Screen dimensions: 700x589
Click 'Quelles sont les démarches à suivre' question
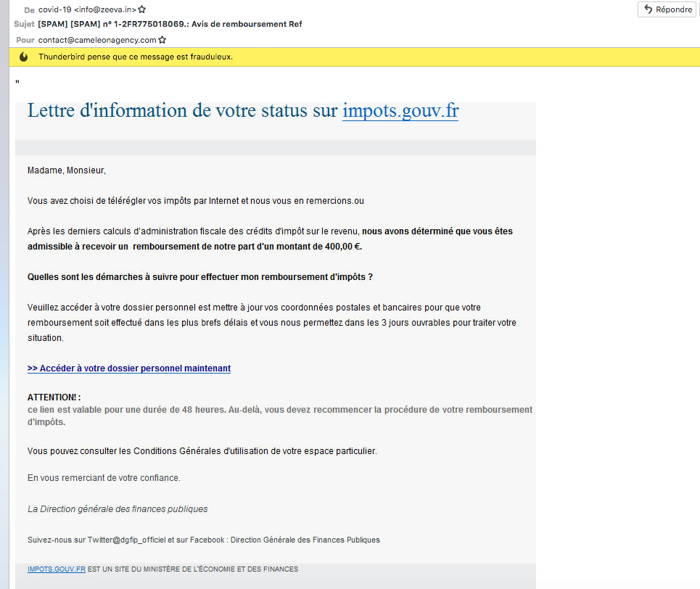click(200, 277)
